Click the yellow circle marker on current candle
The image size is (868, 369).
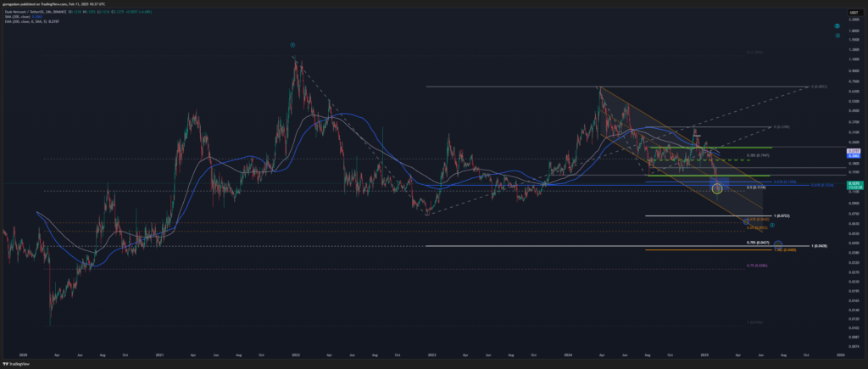718,187
